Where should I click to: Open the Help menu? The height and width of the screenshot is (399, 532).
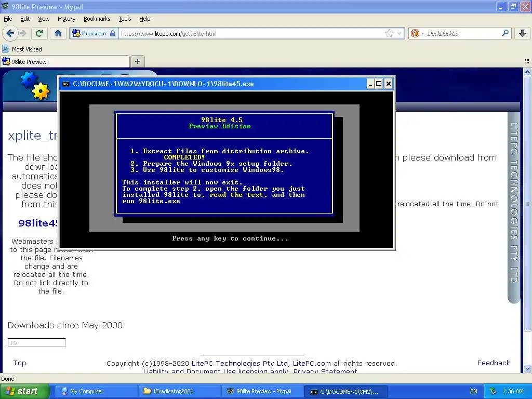click(x=144, y=19)
